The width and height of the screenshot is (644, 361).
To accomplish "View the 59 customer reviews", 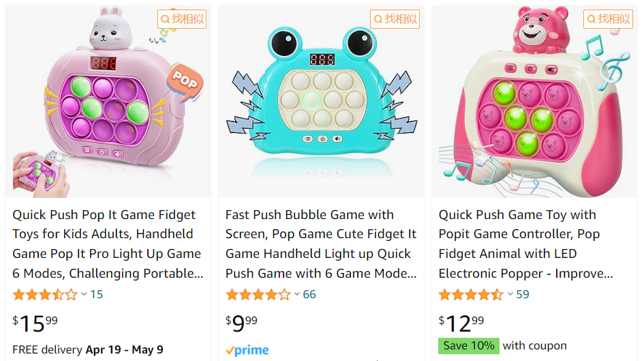I will coord(523,294).
